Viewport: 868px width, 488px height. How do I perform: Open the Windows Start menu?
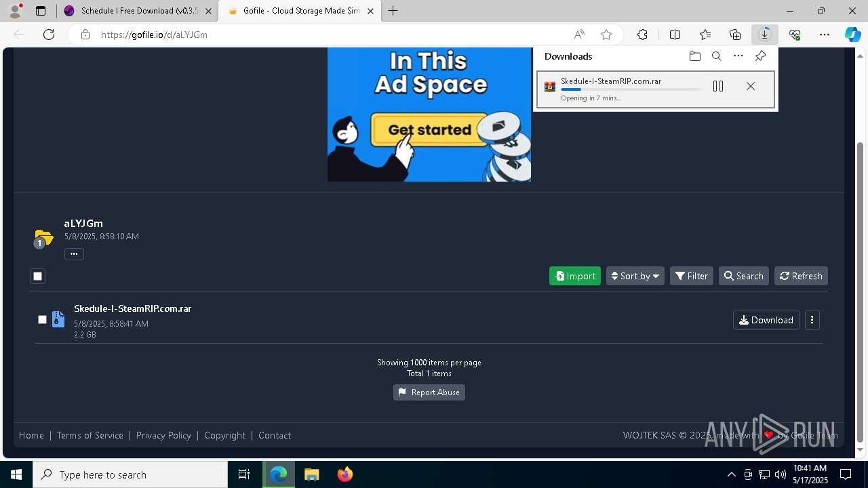(16, 474)
